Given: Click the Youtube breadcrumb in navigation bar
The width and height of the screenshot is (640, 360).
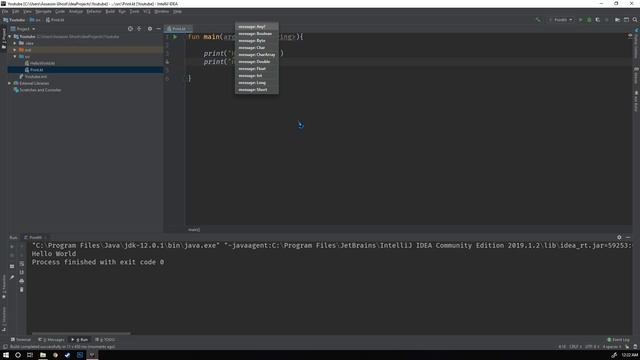Looking at the screenshot, I should [x=14, y=20].
